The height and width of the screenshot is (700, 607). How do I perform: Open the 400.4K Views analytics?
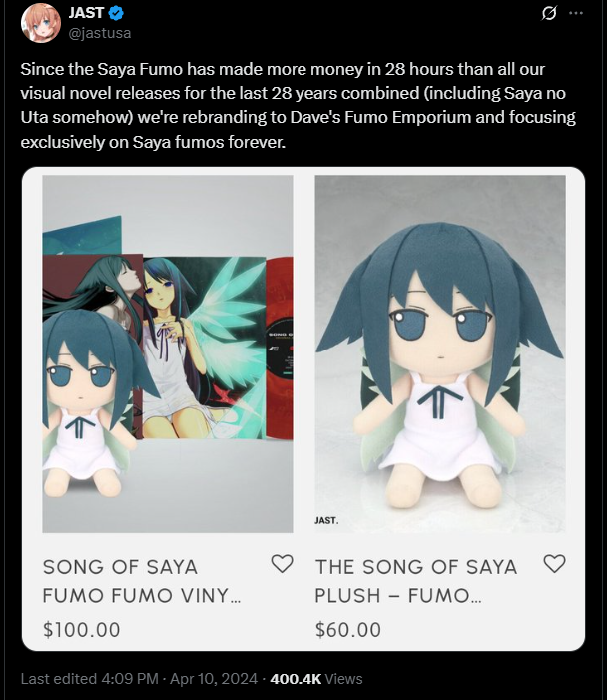click(x=316, y=679)
